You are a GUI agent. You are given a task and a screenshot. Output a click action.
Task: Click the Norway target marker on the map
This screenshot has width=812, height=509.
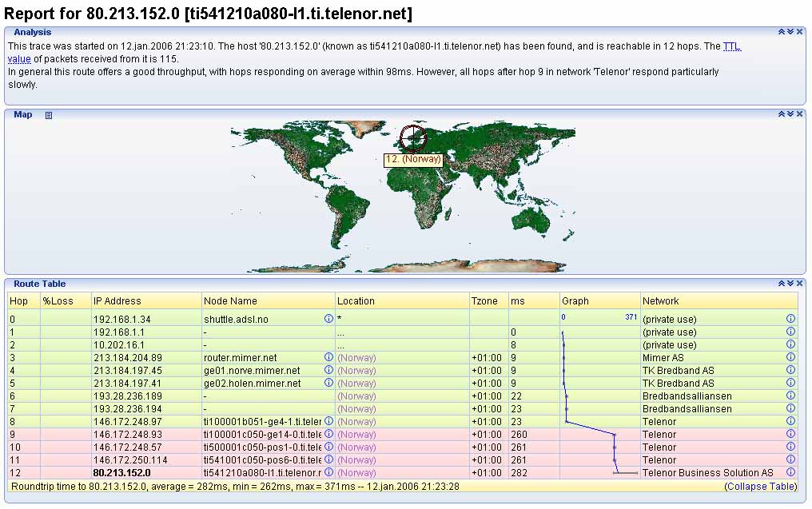coord(412,138)
